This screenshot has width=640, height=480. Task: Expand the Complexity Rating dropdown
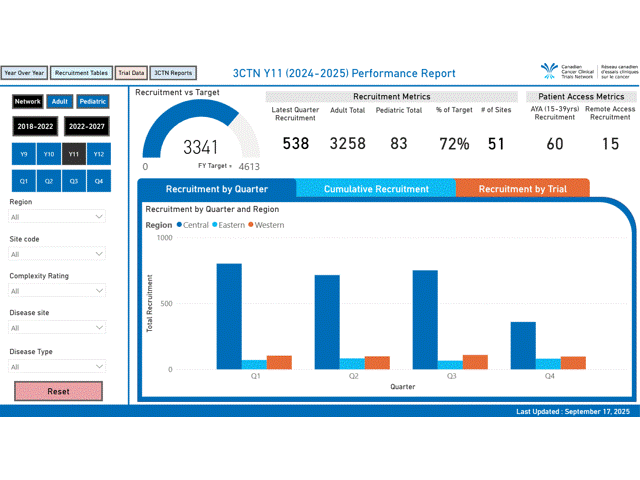pyautogui.click(x=57, y=291)
